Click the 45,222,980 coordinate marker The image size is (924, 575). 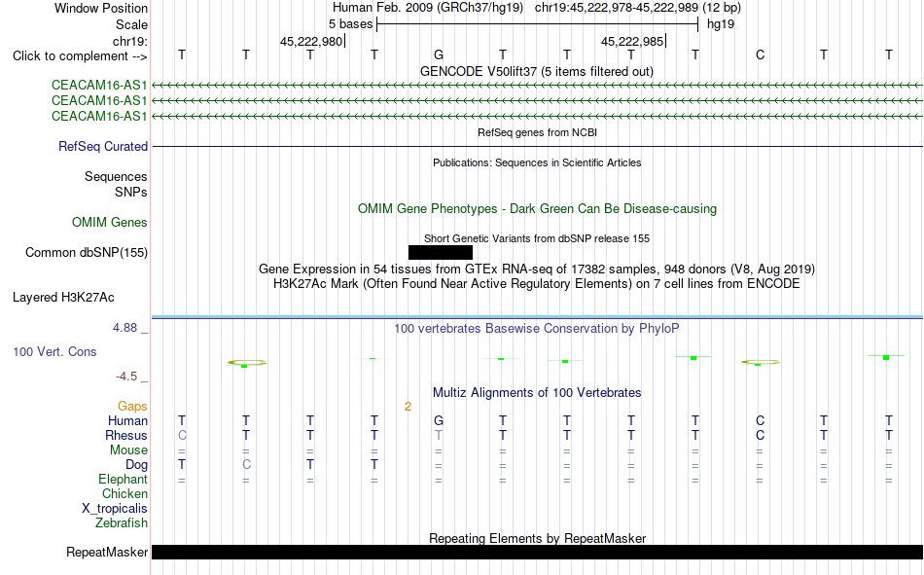[x=311, y=41]
